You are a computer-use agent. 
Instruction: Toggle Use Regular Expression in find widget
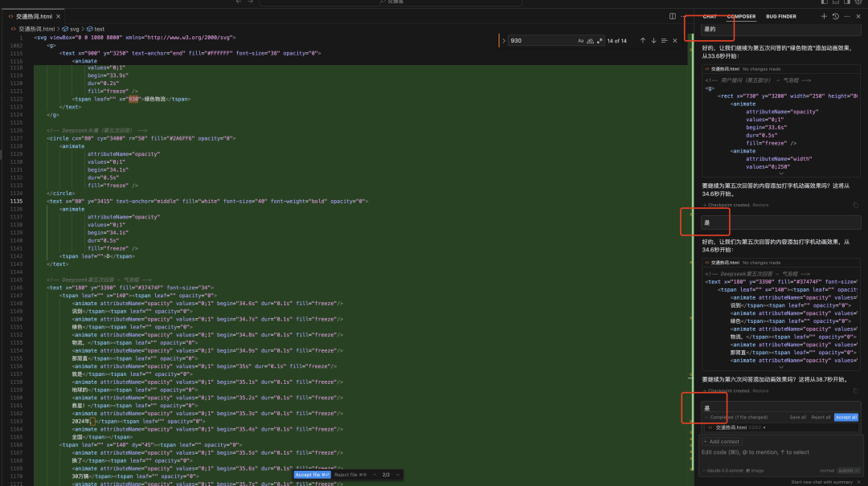[x=600, y=40]
